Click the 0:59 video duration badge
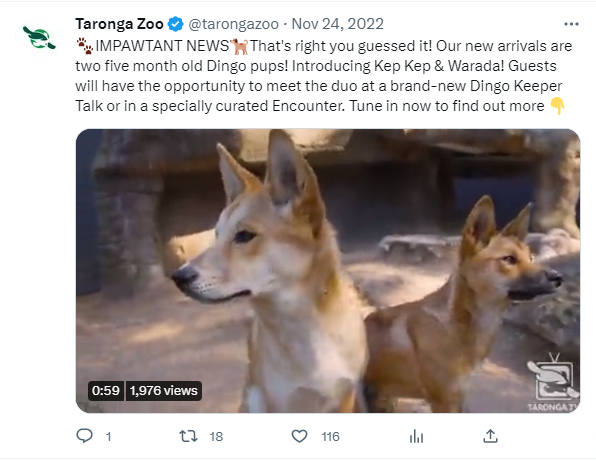The height and width of the screenshot is (461, 596). 106,390
